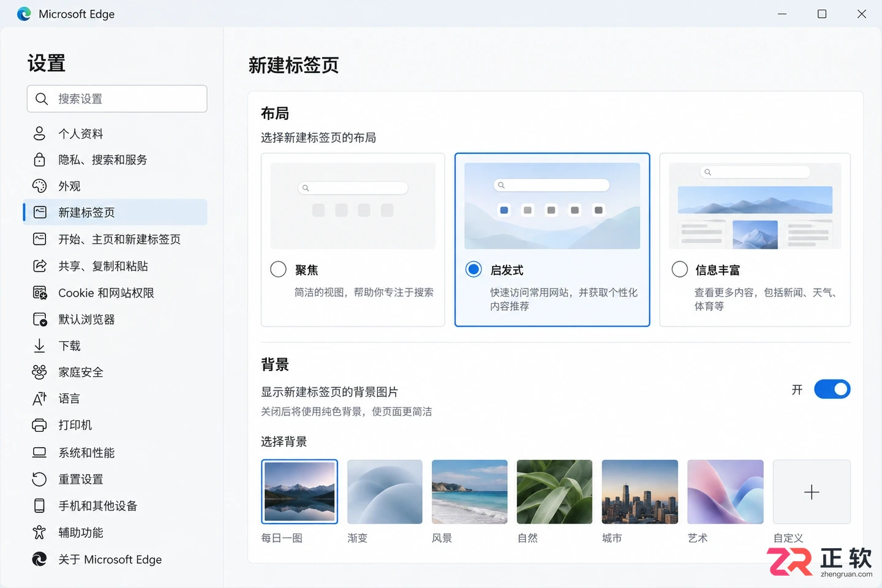
Task: Click the 个人资料 profile icon
Action: pos(39,134)
